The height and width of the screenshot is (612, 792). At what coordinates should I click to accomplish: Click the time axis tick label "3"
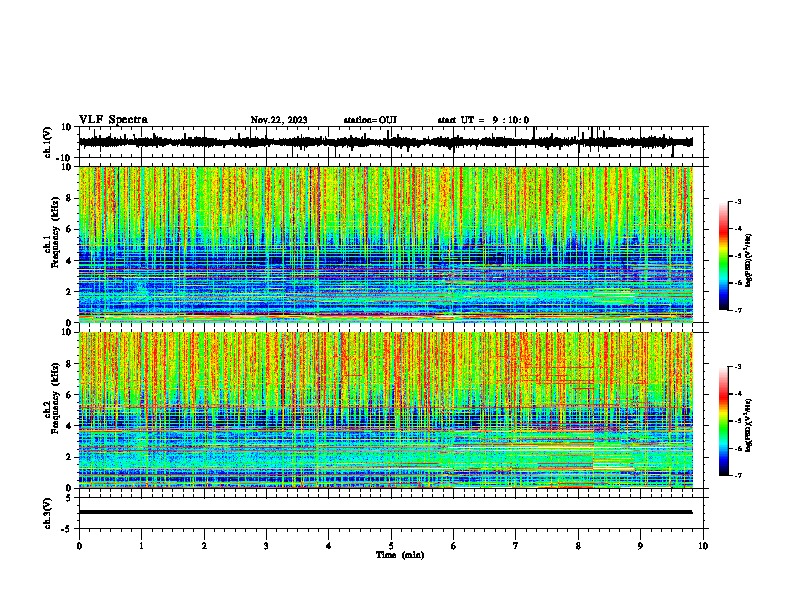266,546
